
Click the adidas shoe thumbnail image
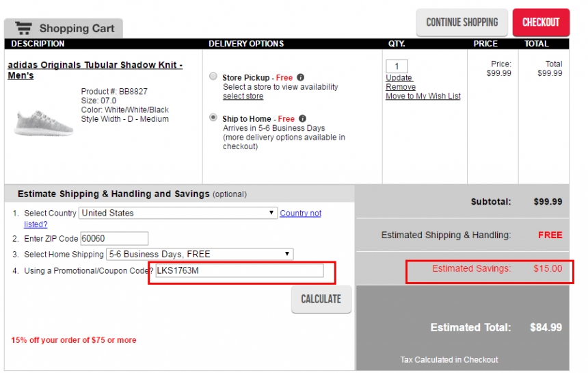click(x=44, y=123)
